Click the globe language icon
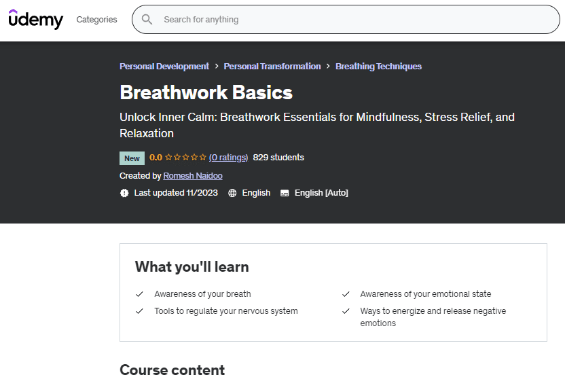This screenshot has height=392, width=565. [x=232, y=193]
